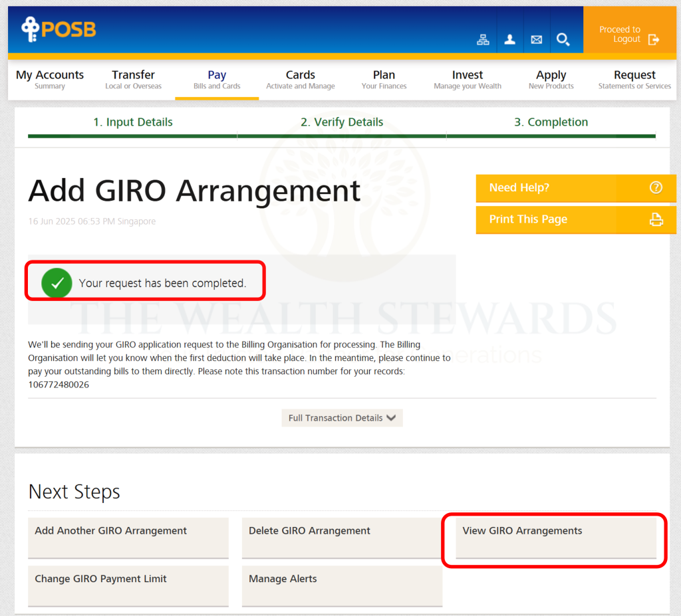681x616 pixels.
Task: Click the printer icon on Print This Page
Action: [656, 220]
